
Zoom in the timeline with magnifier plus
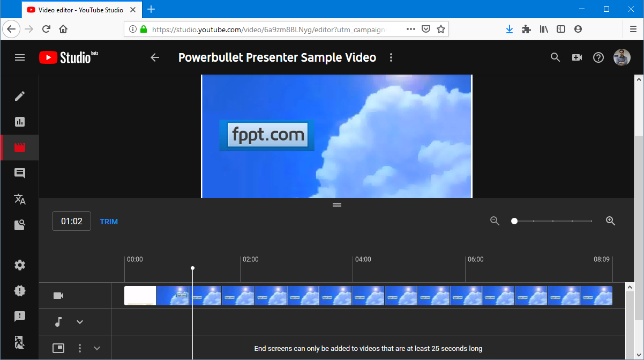click(610, 221)
